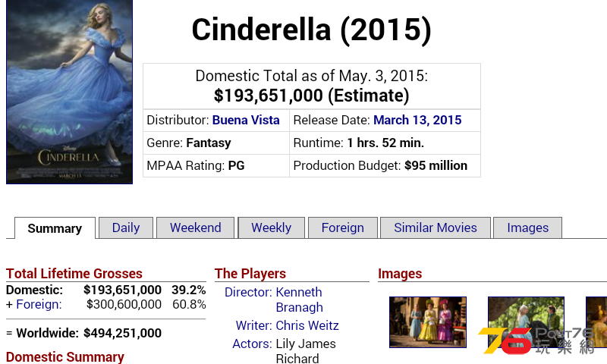
Task: View the stepsisters in colorful dresses thumbnail
Action: pos(428,322)
